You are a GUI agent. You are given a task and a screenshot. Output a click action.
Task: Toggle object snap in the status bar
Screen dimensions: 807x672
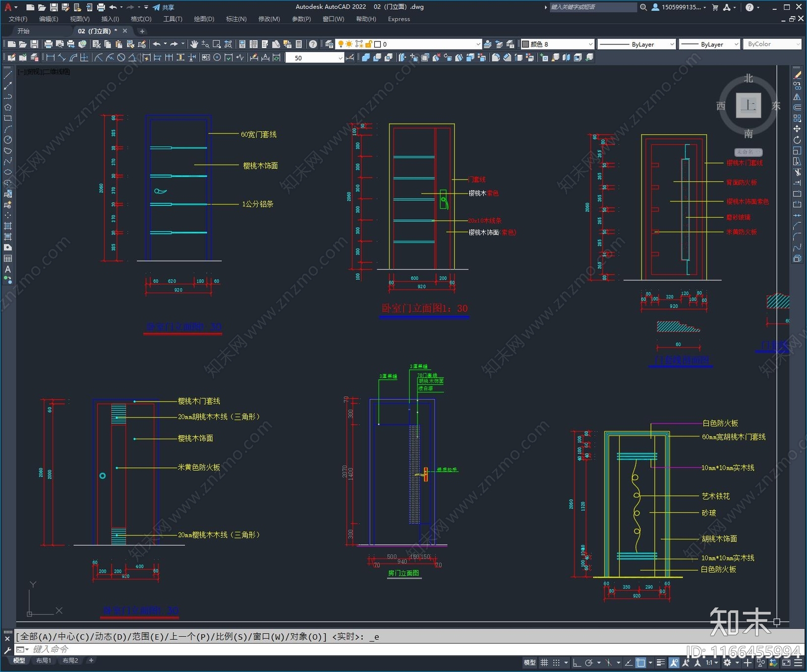(x=641, y=662)
